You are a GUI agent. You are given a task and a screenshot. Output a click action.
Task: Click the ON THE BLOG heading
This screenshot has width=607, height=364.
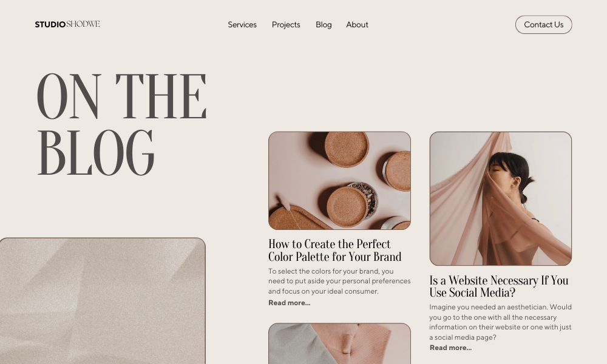coord(121,124)
